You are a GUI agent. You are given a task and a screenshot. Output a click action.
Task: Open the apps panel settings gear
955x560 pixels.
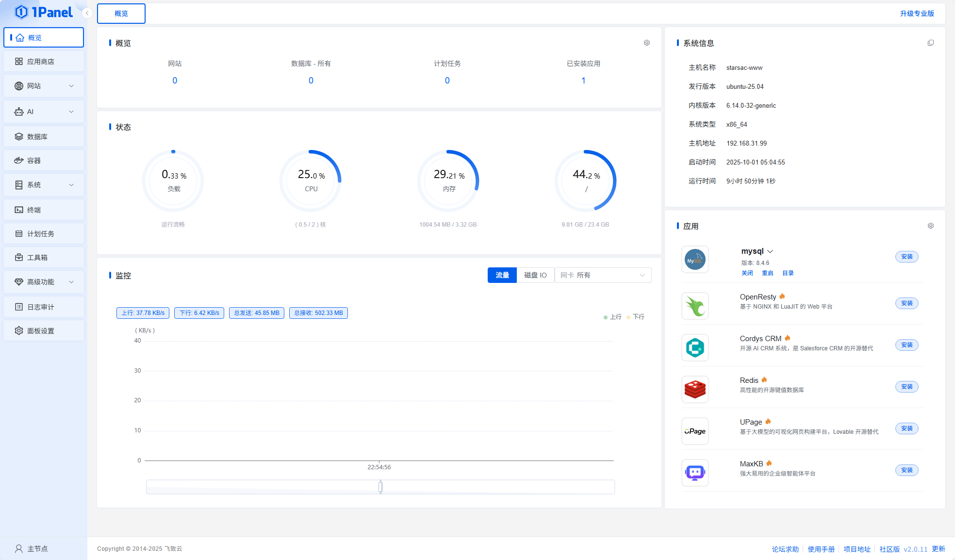click(930, 226)
